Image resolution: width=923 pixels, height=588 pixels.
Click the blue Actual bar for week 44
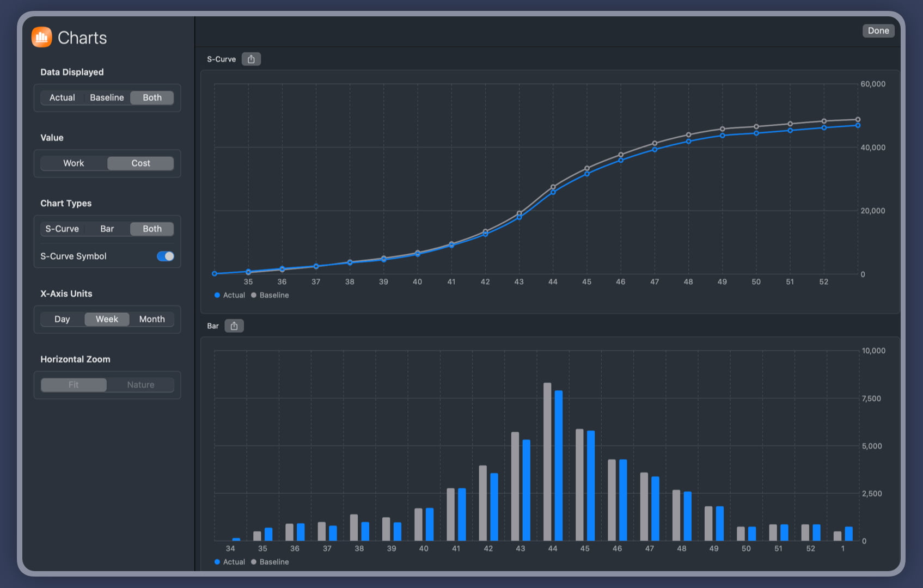pos(558,465)
